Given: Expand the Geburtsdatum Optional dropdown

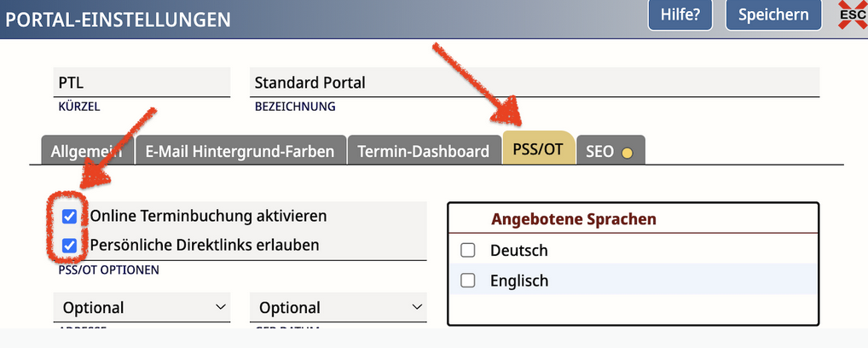Looking at the screenshot, I should 339,308.
